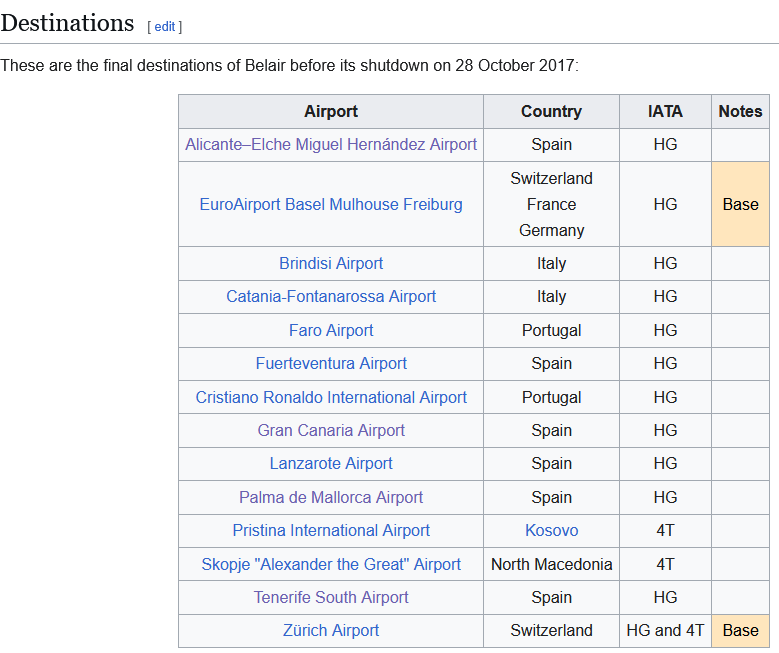Screen dimensions: 779x653
Task: Visit the Tenerife South Airport page
Action: (331, 597)
